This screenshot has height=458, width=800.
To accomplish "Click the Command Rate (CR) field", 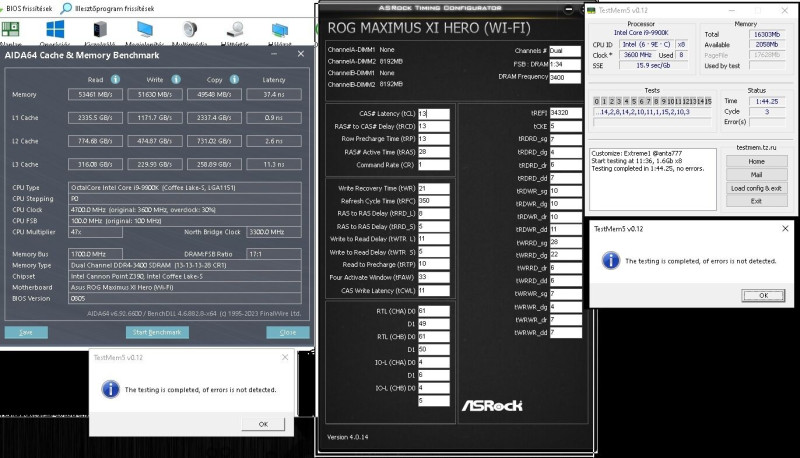I will click(x=434, y=165).
